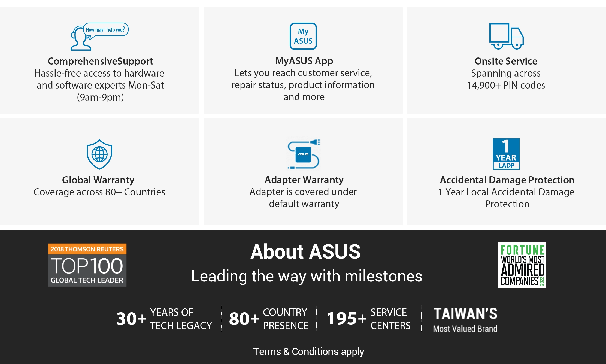Screen dimensions: 606x364
Task: Select the Onsite Service heading
Action: tap(506, 61)
